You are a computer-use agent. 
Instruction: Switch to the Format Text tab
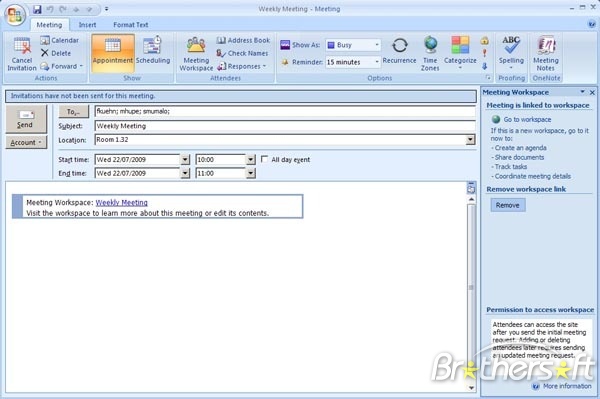(x=130, y=24)
